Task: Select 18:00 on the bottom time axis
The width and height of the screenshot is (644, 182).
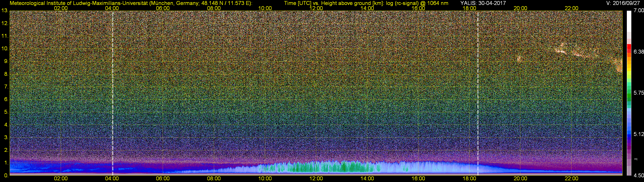Action: [x=469, y=179]
